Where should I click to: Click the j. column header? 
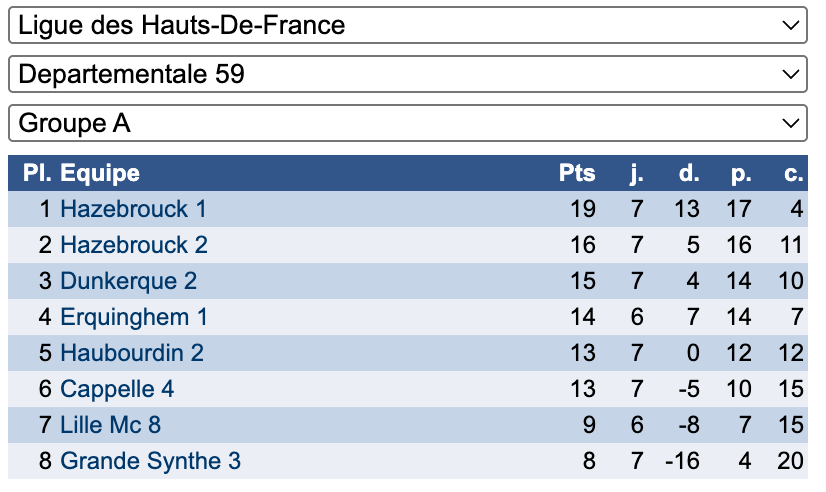point(637,173)
